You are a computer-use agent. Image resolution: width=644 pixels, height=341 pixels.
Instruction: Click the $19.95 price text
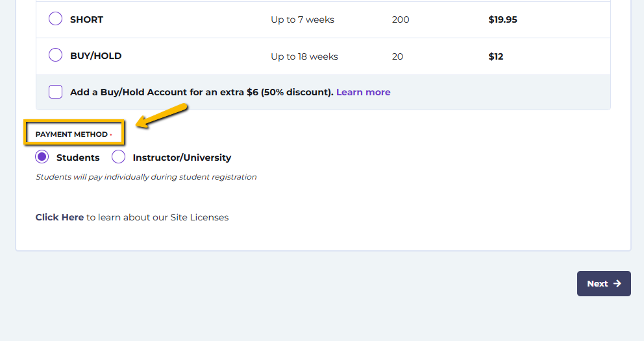click(x=502, y=19)
